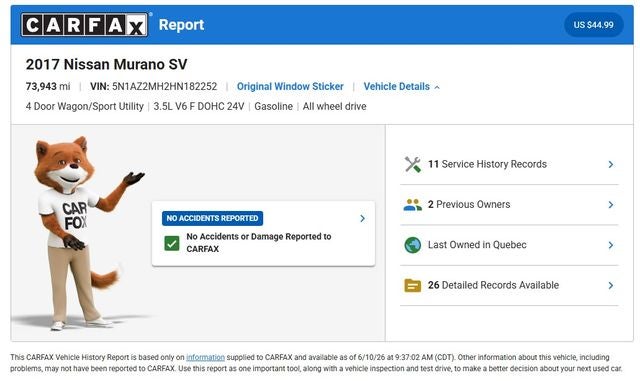Screen dimensions: 640x381
Task: Click the 3.5L V6 F DOHC 24V text
Action: (x=199, y=107)
